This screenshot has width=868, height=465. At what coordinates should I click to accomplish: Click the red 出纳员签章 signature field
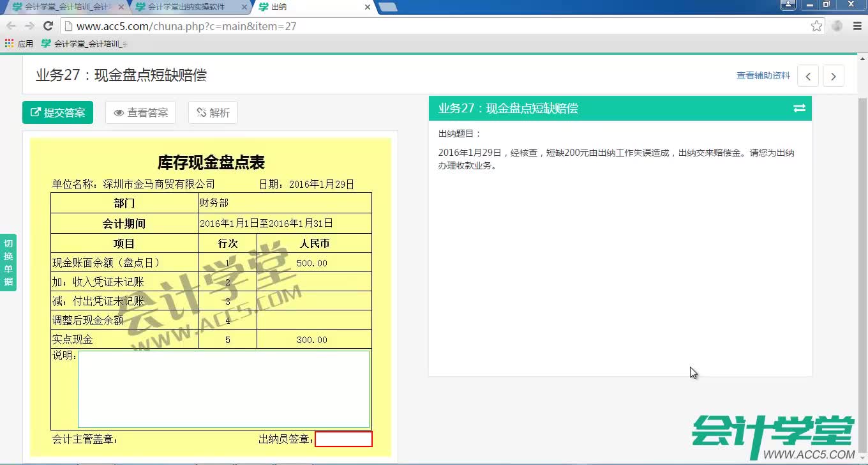tap(344, 439)
